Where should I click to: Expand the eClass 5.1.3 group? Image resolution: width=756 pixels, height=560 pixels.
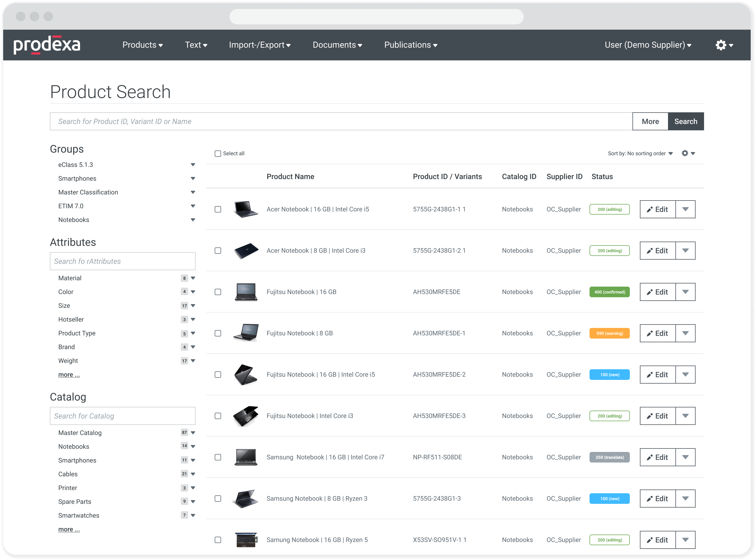[x=193, y=165]
